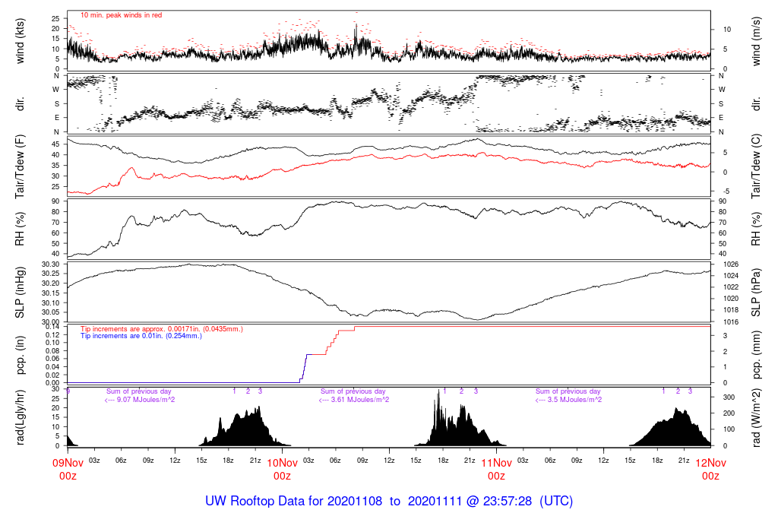Select the 'pcp. (mm)' axis label
This screenshot has height=532, width=778.
(x=756, y=355)
